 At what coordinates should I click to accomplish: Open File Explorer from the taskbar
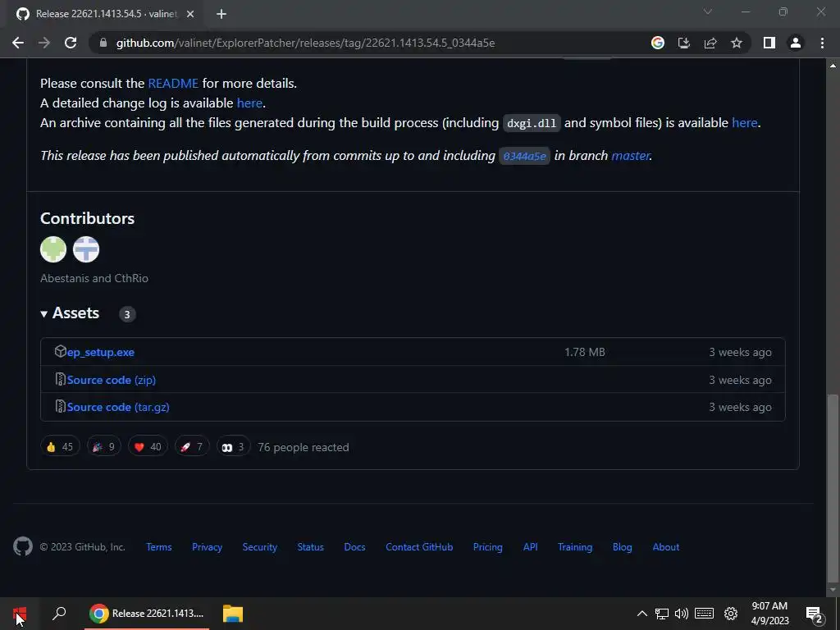(x=233, y=614)
